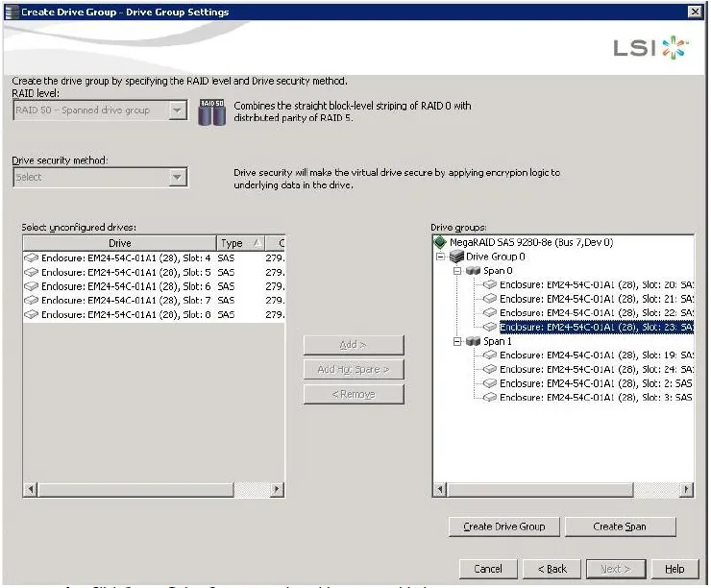Open the Drive security method dropdown
Screen dimensions: 711x588
(177, 178)
